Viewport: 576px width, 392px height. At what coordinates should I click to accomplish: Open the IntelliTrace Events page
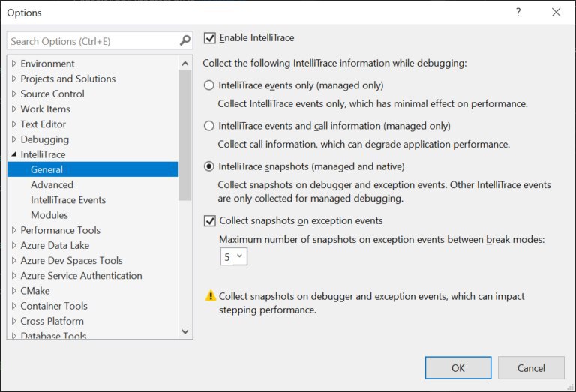[68, 199]
